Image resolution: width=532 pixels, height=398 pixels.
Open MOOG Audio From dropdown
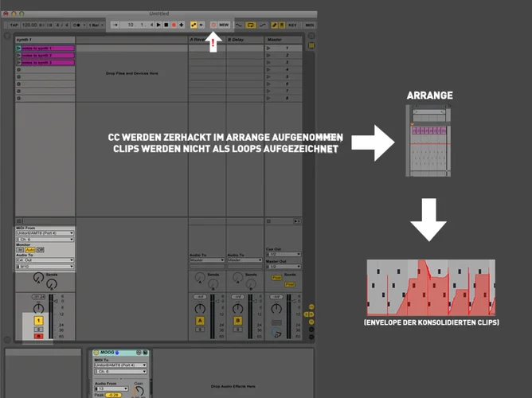(x=111, y=388)
